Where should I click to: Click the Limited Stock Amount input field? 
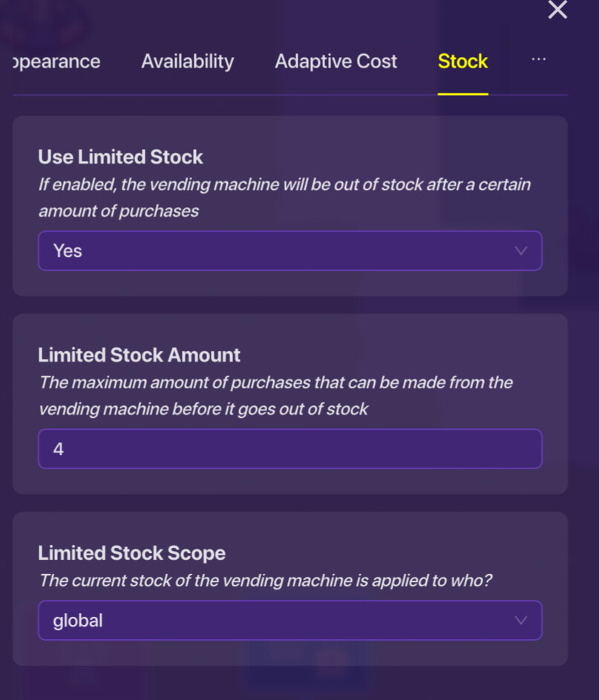[289, 448]
